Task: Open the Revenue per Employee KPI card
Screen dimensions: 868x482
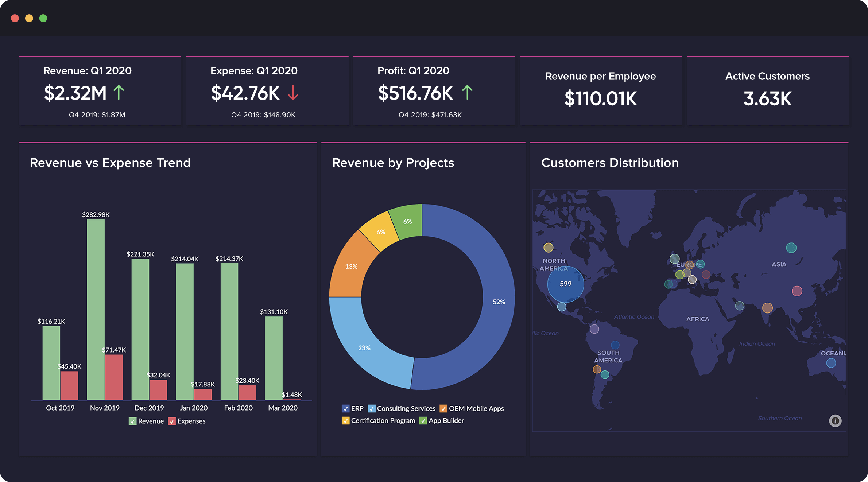Action: pos(600,90)
